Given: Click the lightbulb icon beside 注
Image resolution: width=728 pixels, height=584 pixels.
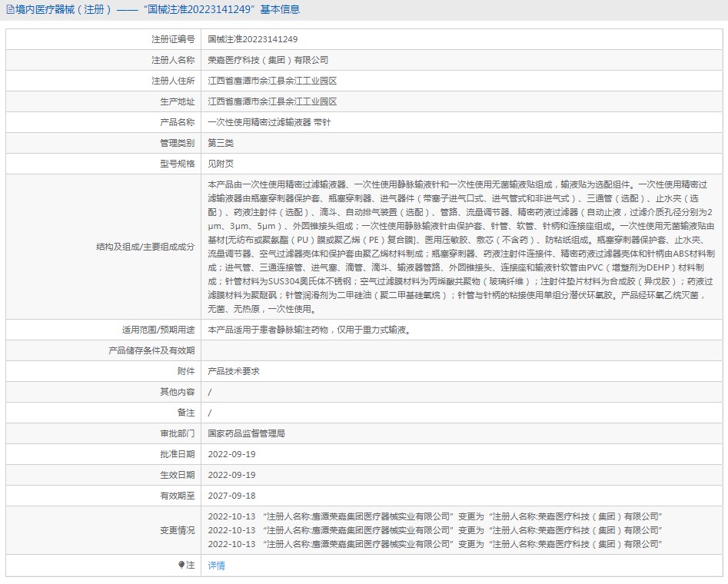Looking at the screenshot, I should click(181, 565).
